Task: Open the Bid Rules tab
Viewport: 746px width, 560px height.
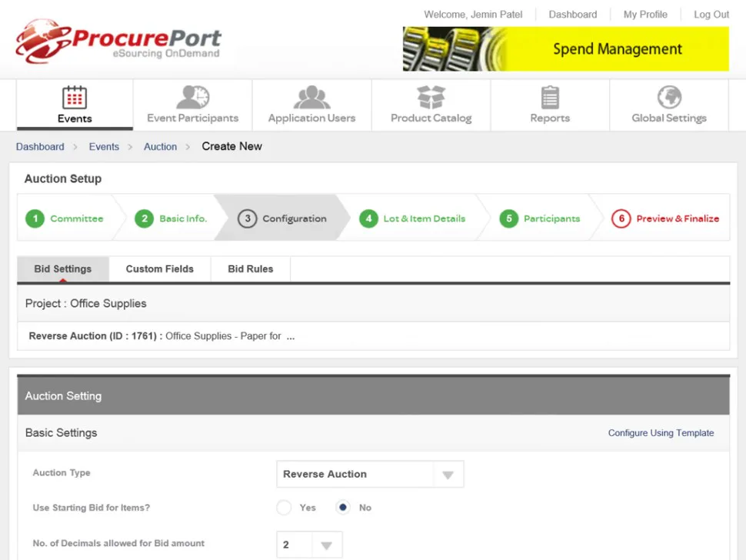Action: 250,268
